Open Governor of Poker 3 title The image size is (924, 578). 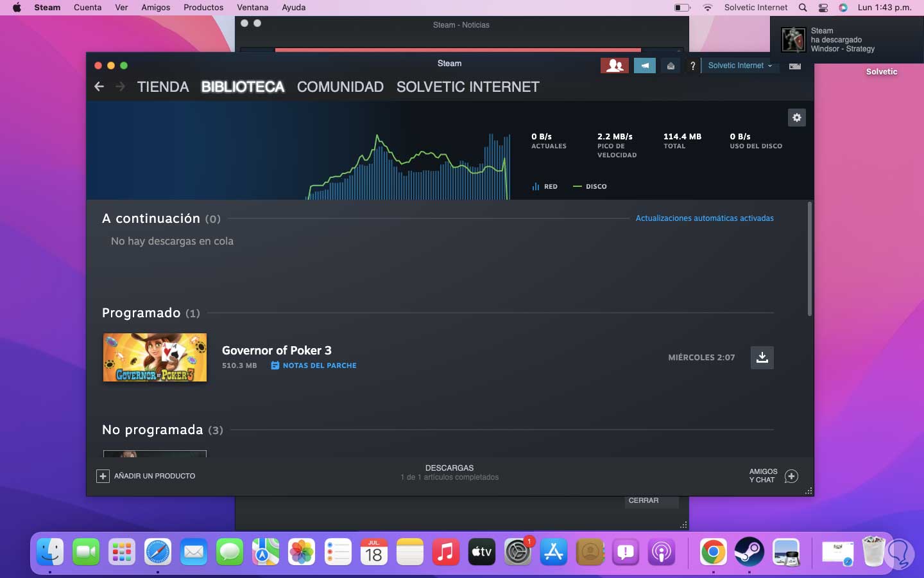pos(277,350)
